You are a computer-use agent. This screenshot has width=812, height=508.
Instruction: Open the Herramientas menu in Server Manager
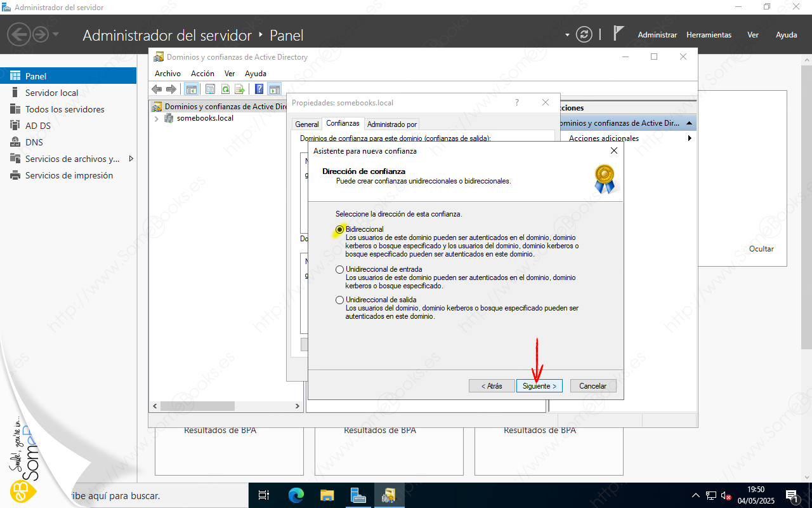tap(709, 35)
